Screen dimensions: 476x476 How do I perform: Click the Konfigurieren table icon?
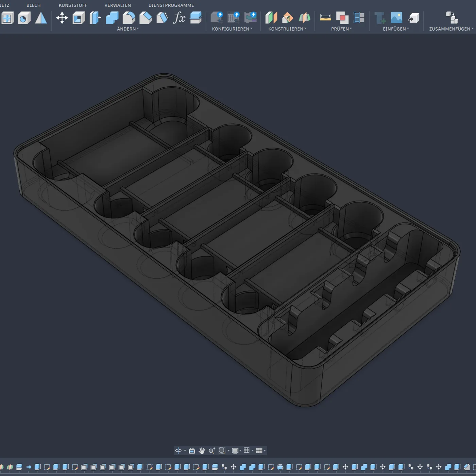point(233,18)
